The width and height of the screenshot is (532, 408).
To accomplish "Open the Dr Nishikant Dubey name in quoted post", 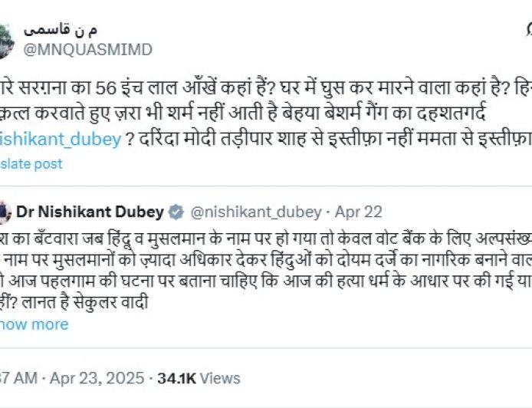I will pyautogui.click(x=90, y=212).
